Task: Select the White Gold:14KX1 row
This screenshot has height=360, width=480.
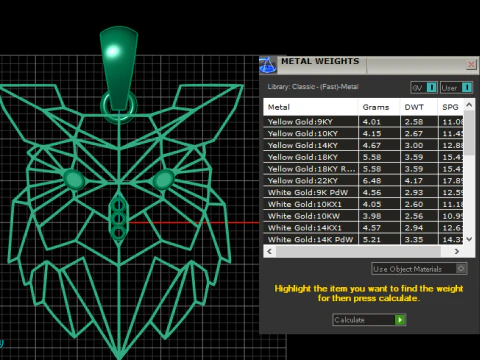Action: click(363, 228)
